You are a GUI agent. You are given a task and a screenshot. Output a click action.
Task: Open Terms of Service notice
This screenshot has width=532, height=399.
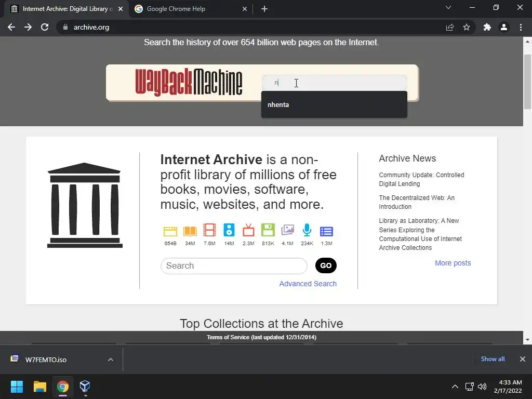click(262, 337)
